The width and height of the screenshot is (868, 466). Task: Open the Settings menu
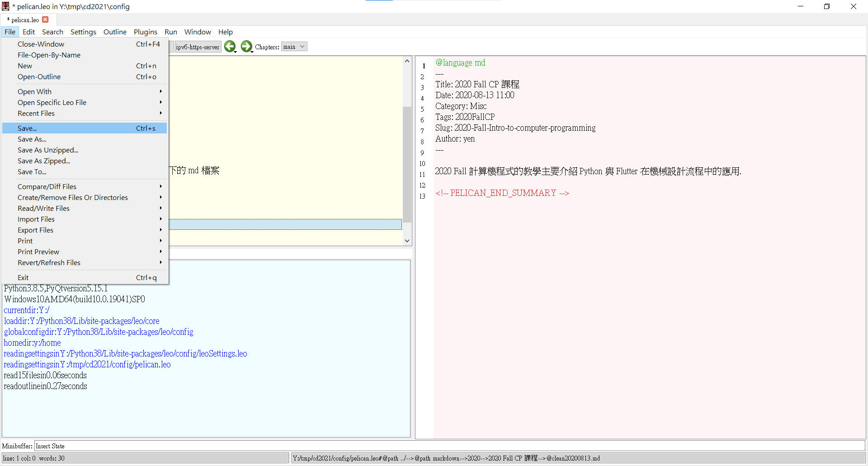(83, 32)
